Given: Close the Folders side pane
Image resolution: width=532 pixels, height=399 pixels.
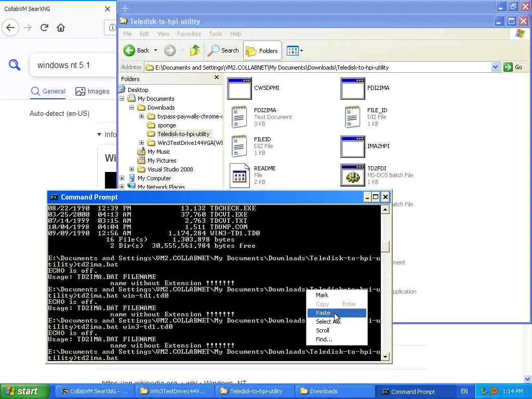Looking at the screenshot, I should 217,78.
